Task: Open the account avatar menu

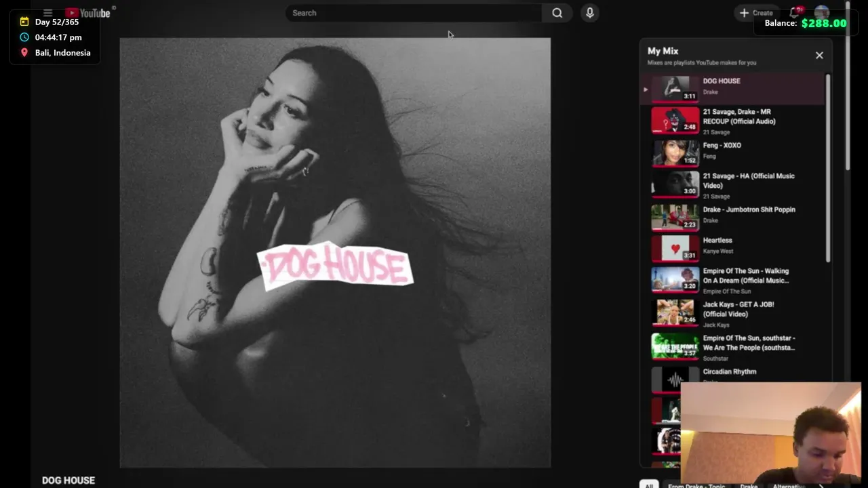Action: pyautogui.click(x=822, y=13)
